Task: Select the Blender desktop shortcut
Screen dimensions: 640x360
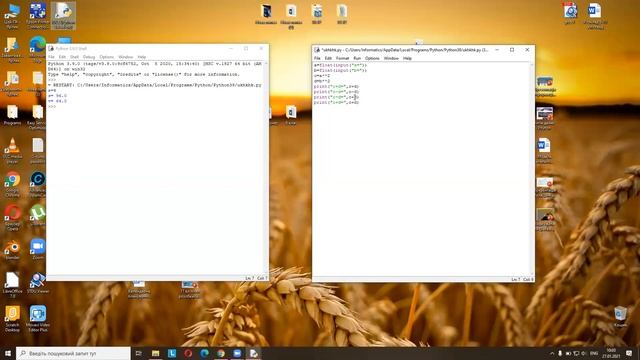Action: click(x=12, y=250)
